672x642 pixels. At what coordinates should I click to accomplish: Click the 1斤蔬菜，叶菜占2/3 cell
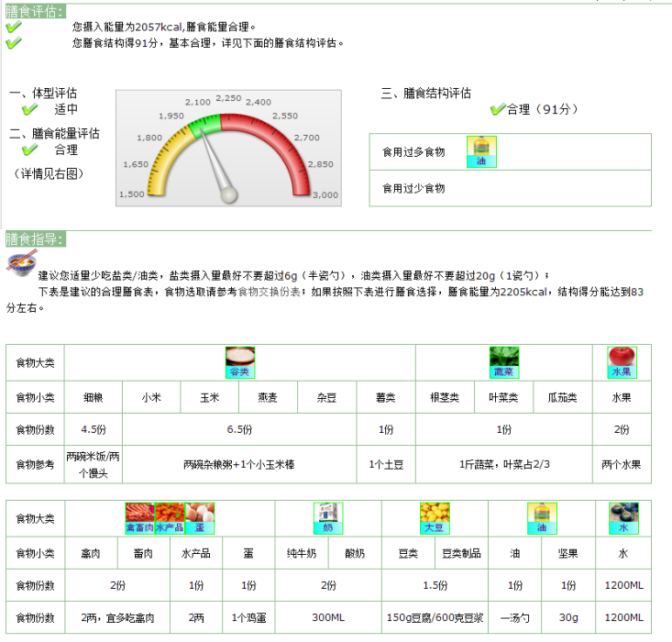coord(504,464)
